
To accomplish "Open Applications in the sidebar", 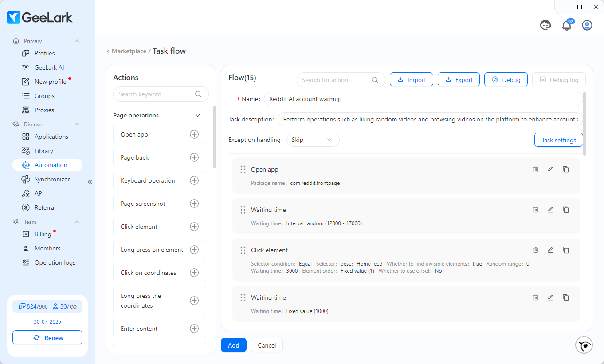I will click(x=47, y=137).
